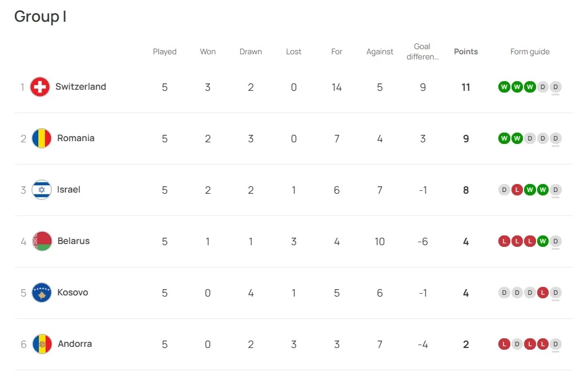Screen dimensions: 588x376
Task: Click Kosovo's red L form badge
Action: coord(543,293)
